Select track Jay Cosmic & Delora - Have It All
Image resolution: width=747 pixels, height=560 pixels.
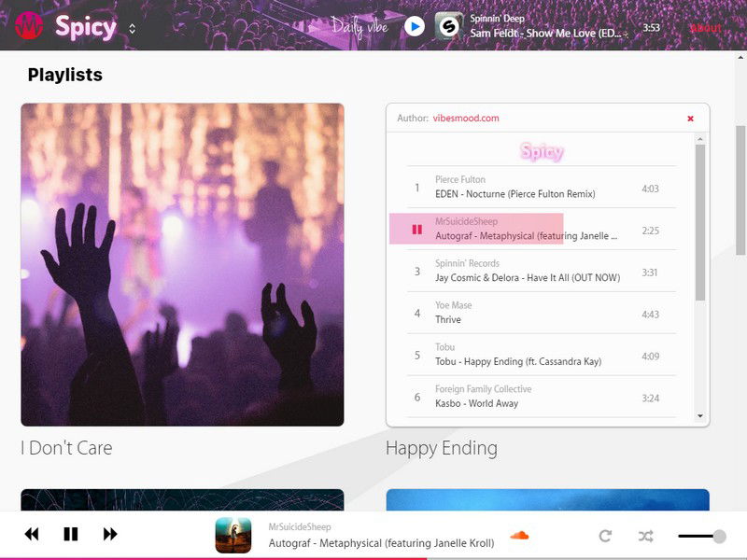[x=542, y=271]
